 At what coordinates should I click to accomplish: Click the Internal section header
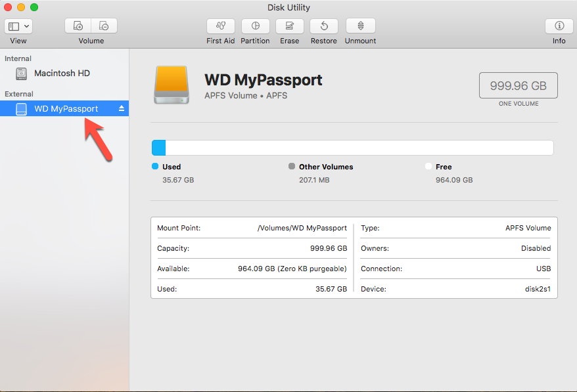point(18,58)
